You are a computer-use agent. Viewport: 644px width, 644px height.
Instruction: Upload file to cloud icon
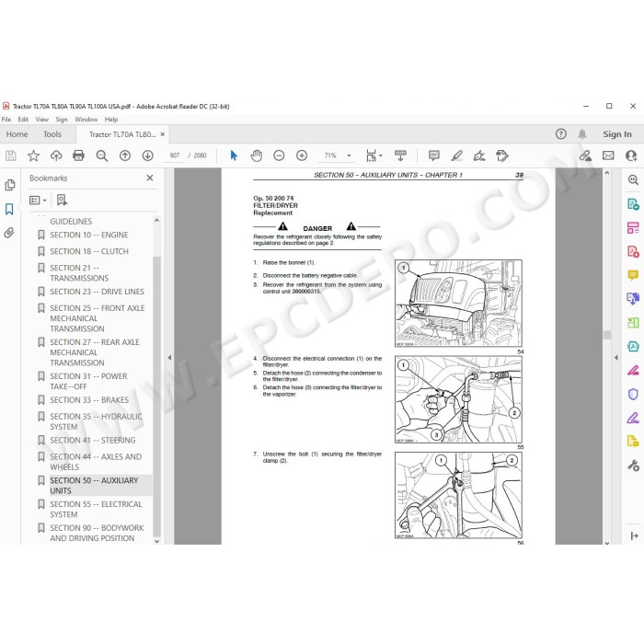(56, 155)
